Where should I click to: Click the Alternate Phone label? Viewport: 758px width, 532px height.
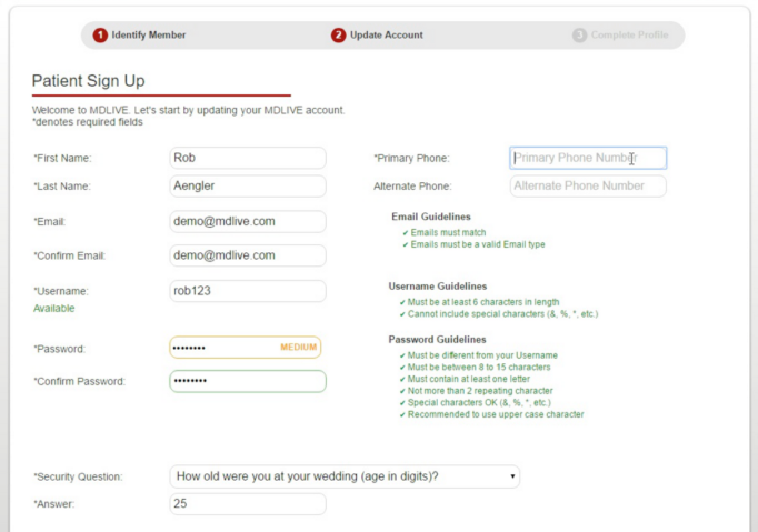[x=412, y=186]
